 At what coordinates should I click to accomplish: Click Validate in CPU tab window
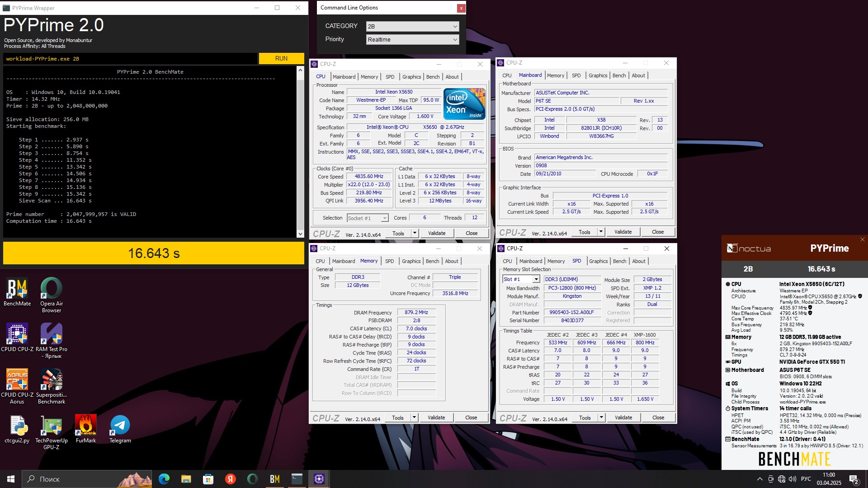point(437,233)
